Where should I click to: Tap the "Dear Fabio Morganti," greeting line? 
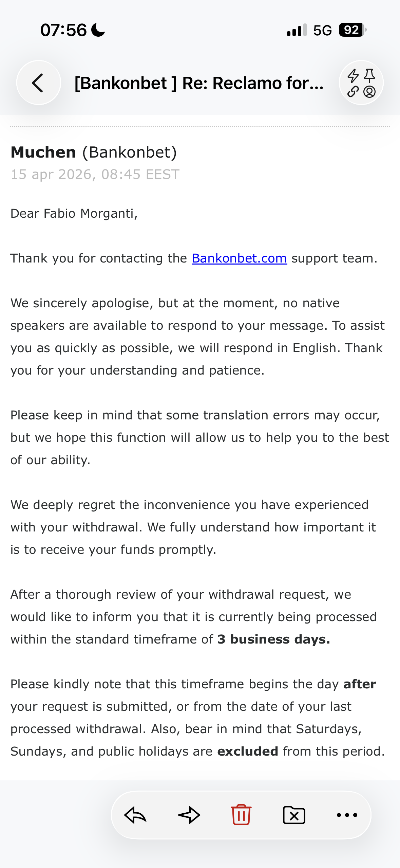coord(74,214)
